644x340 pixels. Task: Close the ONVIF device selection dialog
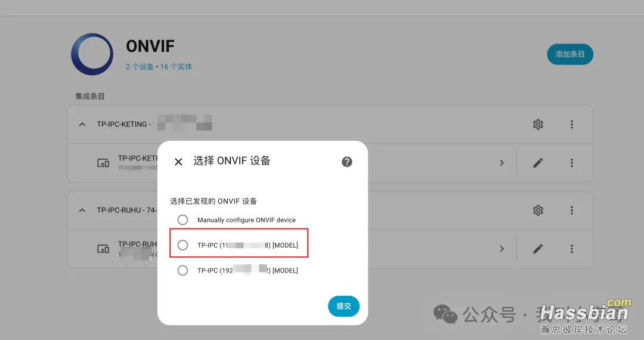[178, 162]
